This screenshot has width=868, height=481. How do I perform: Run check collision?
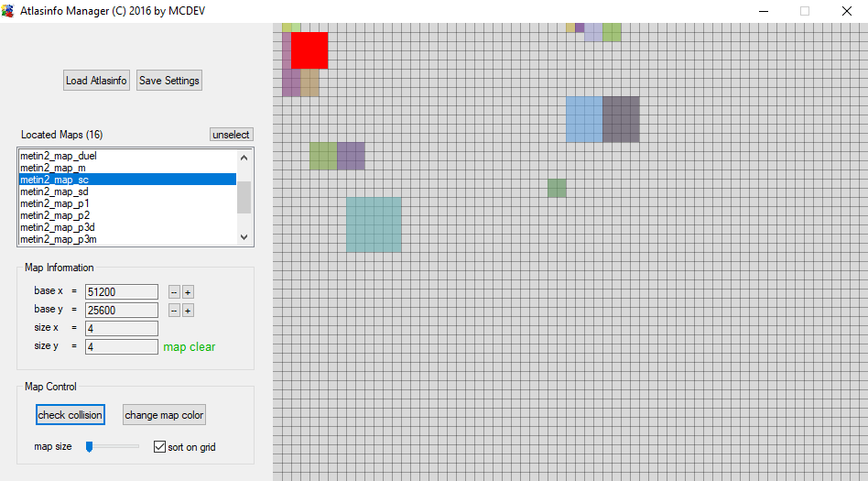pos(71,415)
